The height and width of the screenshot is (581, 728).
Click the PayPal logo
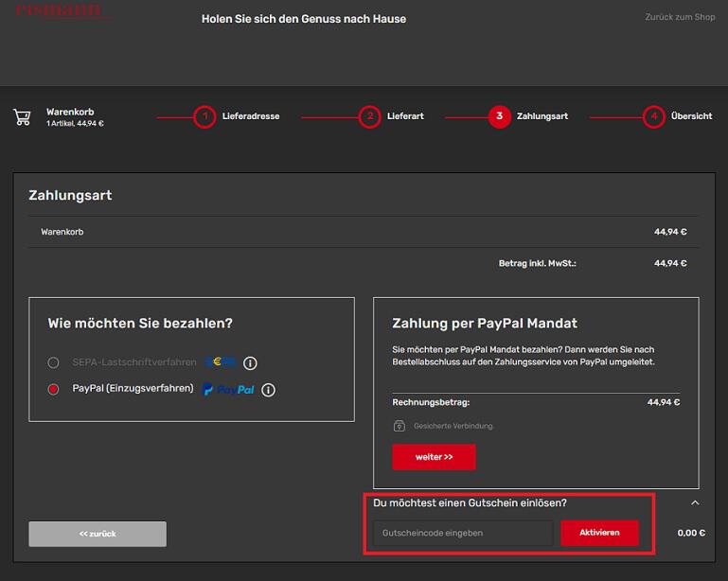pos(228,389)
